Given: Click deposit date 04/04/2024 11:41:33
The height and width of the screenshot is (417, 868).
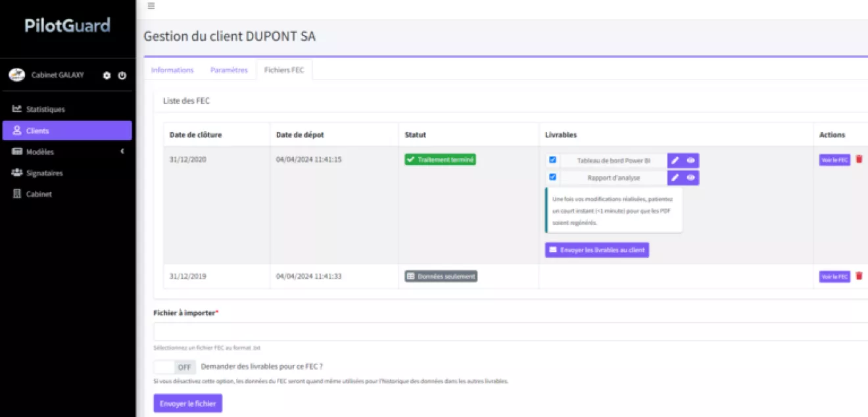Looking at the screenshot, I should 309,276.
